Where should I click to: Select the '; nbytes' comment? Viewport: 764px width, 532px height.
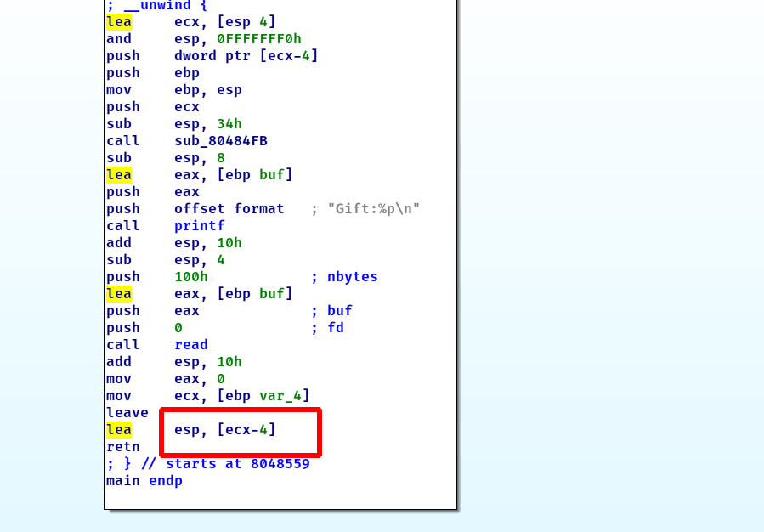(344, 277)
